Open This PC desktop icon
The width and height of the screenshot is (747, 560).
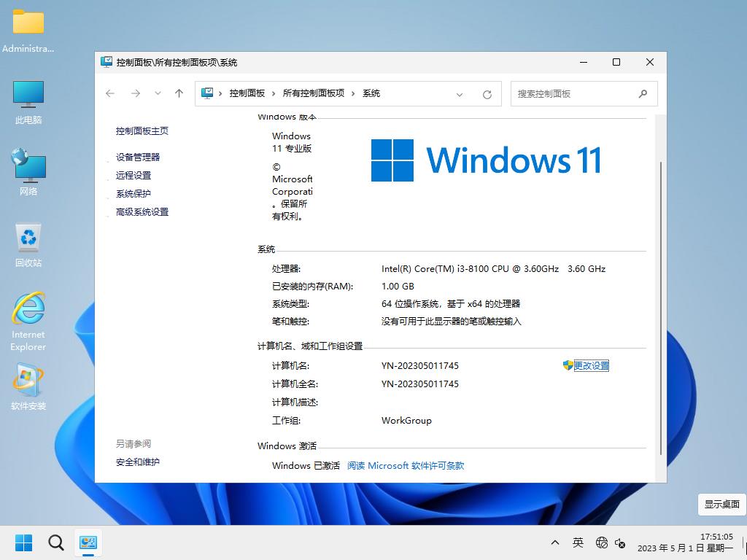click(x=28, y=102)
